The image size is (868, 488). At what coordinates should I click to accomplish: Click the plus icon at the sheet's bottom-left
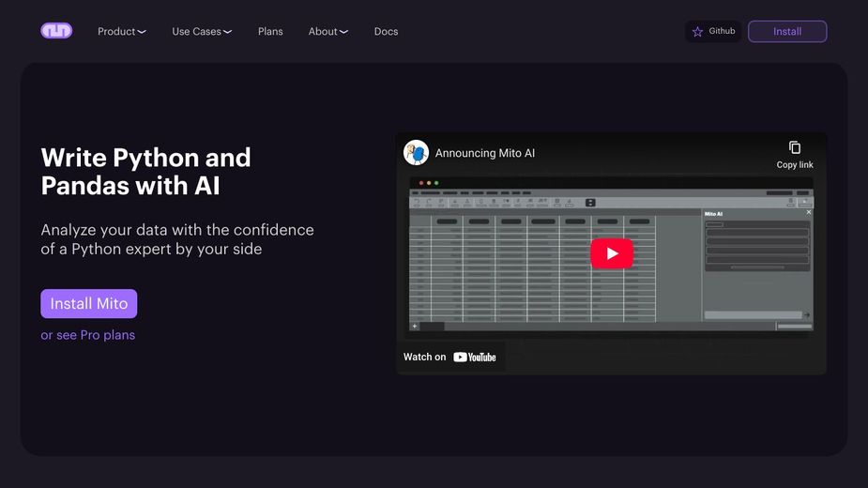(415, 326)
